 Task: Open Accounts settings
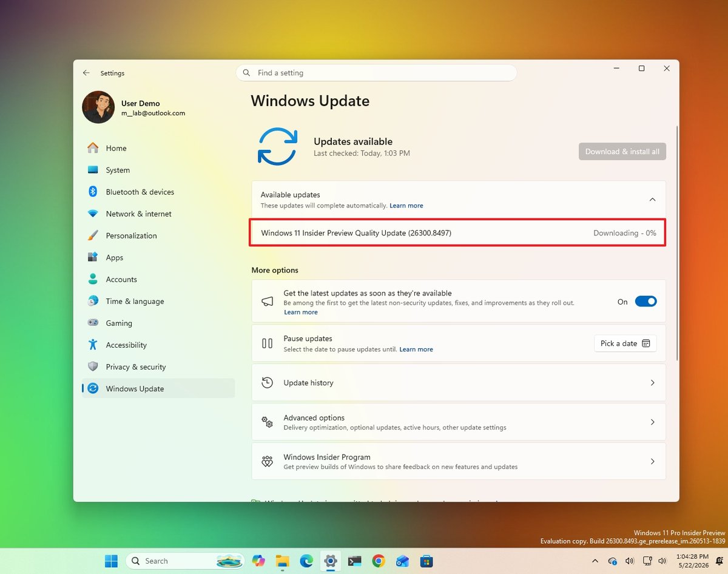[158, 279]
